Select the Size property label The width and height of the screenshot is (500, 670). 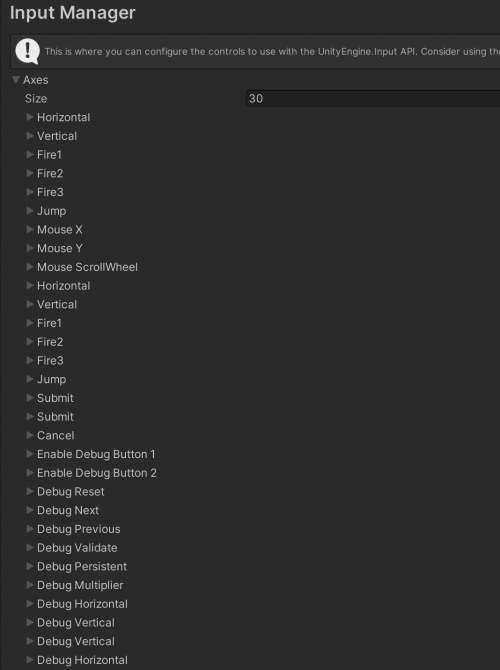pyautogui.click(x=36, y=99)
